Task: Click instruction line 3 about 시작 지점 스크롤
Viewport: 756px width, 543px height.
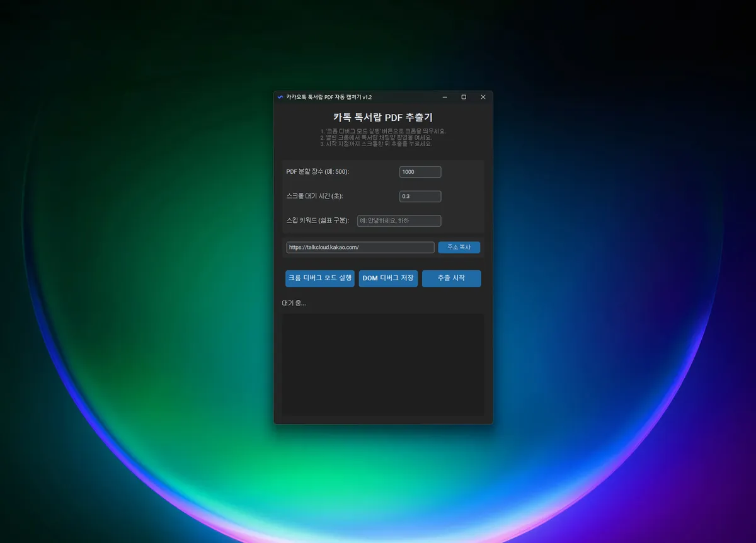Action: [x=376, y=144]
